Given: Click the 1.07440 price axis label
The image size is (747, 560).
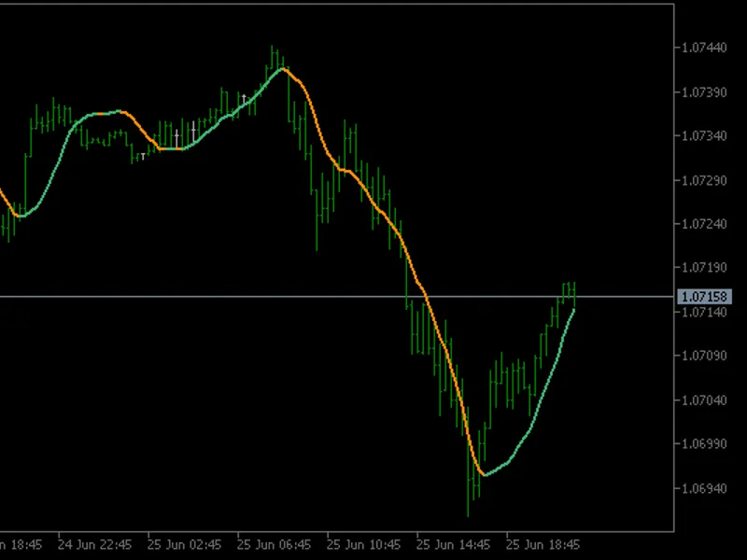Looking at the screenshot, I should [705, 48].
